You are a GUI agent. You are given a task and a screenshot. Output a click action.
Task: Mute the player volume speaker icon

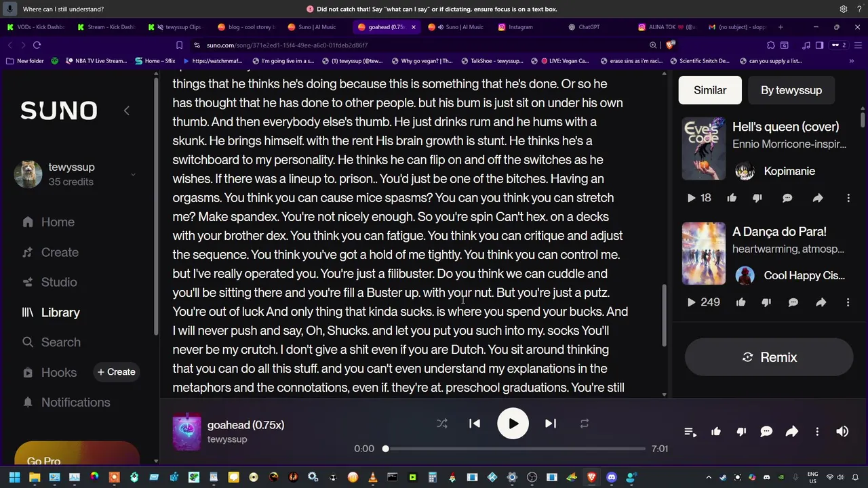pos(842,432)
